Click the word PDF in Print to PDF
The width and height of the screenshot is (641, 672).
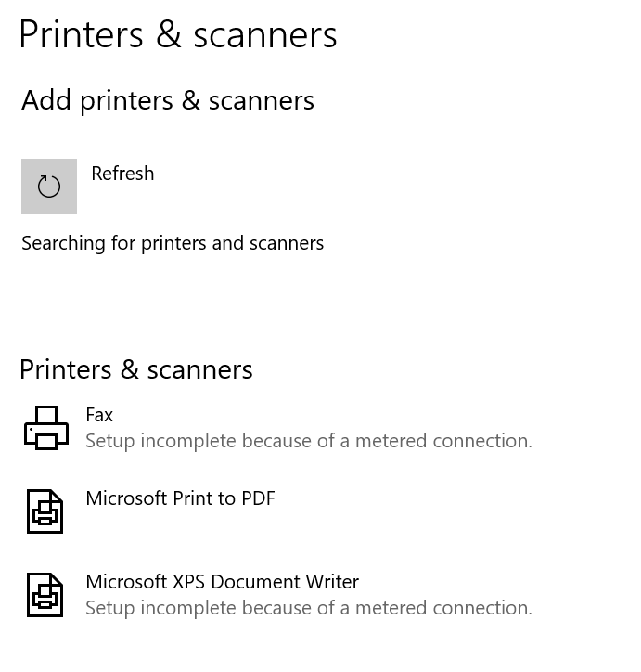pyautogui.click(x=258, y=498)
